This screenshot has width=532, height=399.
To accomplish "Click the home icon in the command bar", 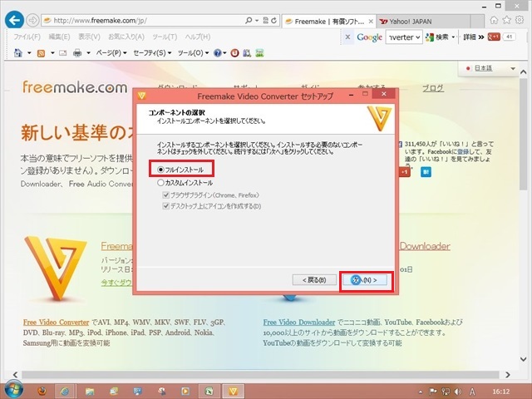I will (x=20, y=53).
